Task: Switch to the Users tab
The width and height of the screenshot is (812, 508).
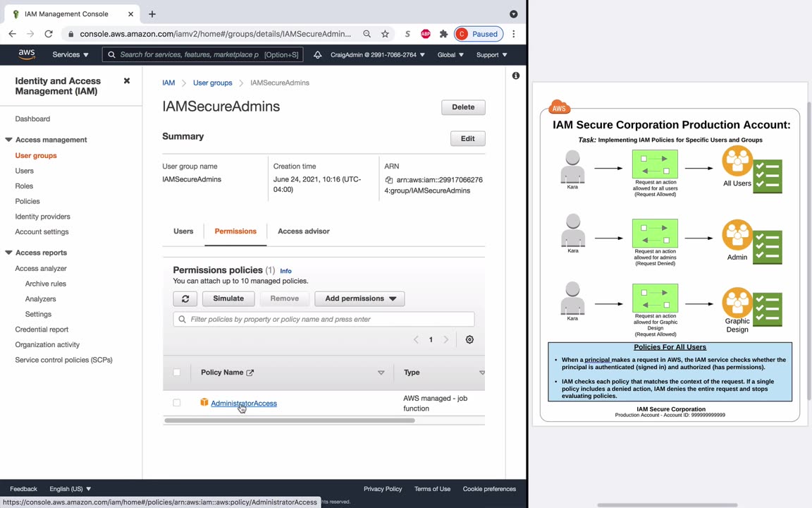Action: click(x=183, y=231)
